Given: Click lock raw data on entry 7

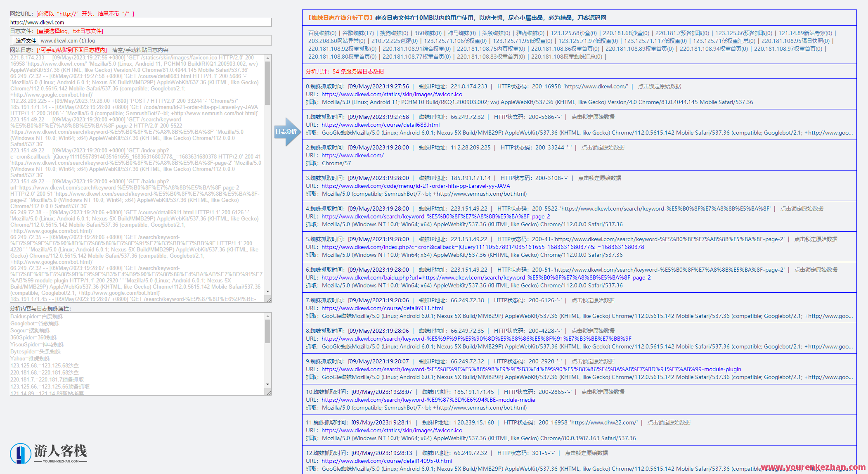Looking at the screenshot, I should (593, 300).
